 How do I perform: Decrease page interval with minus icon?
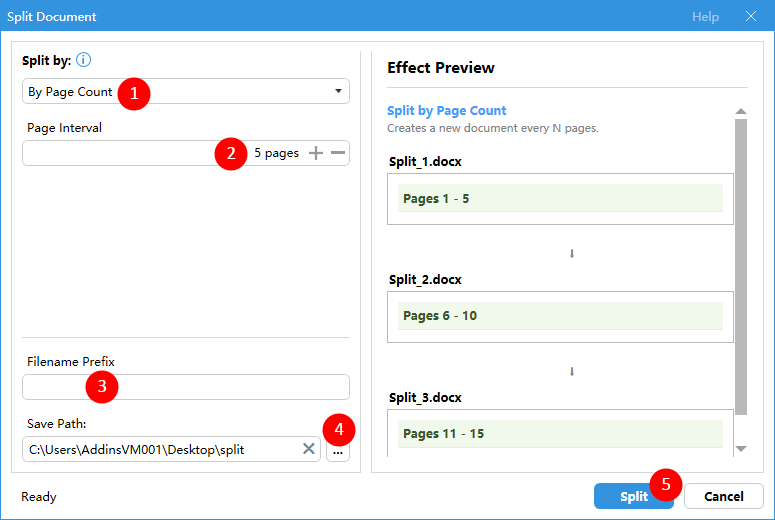pos(338,153)
